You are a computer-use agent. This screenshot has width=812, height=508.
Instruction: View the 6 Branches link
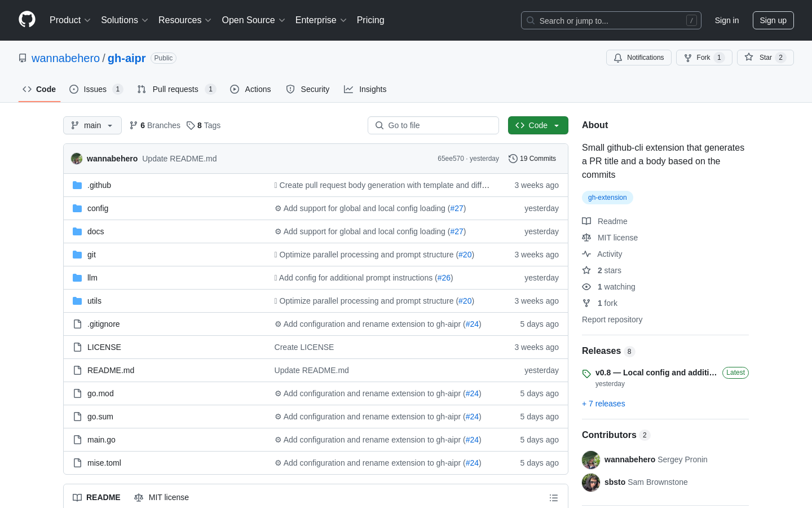(155, 125)
